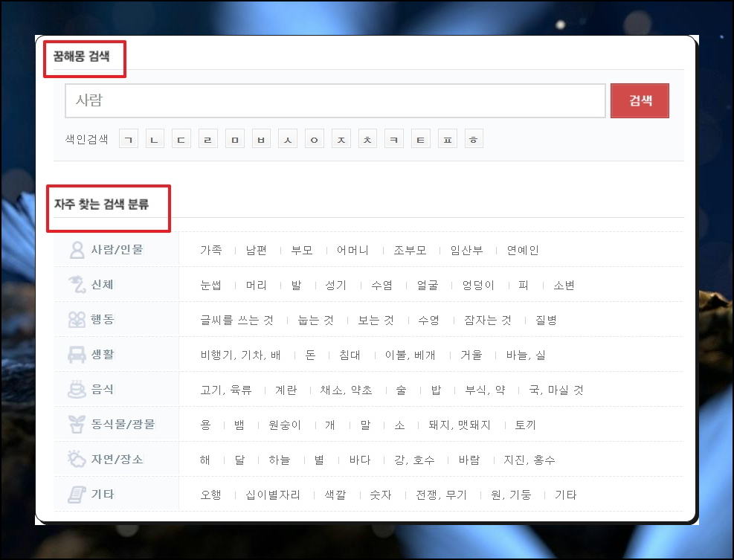Open the 바다 dream link

click(x=360, y=460)
